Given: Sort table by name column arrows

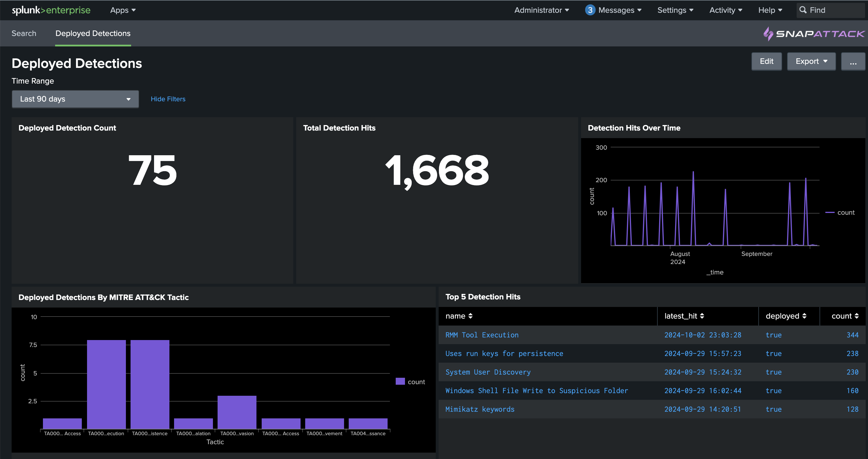Looking at the screenshot, I should pyautogui.click(x=470, y=316).
